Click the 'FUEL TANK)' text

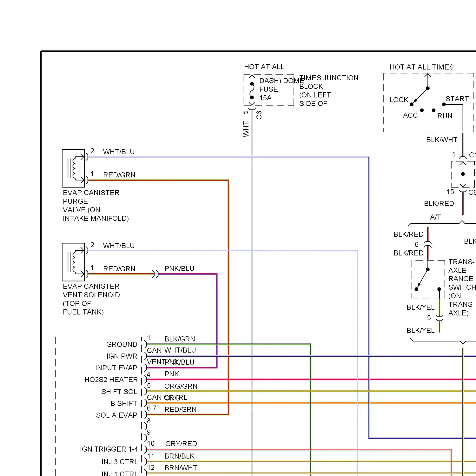(83, 312)
